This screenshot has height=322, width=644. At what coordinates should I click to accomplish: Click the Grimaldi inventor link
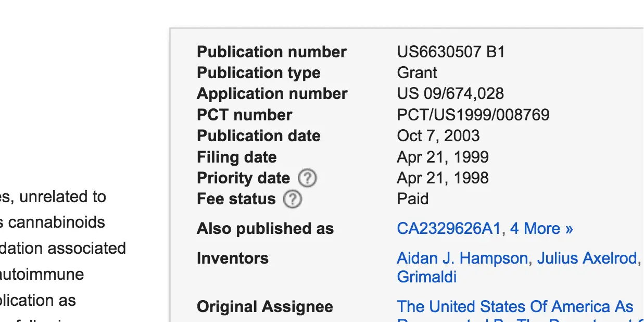pos(426,277)
